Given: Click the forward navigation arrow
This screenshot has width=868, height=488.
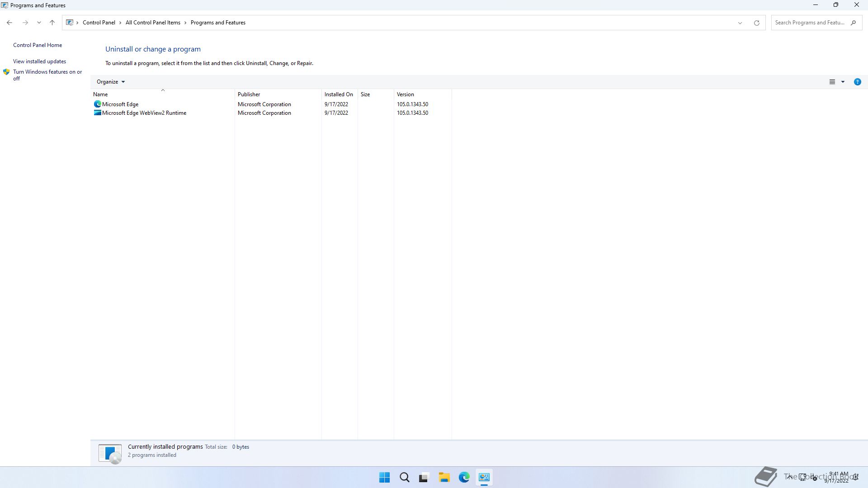Looking at the screenshot, I should click(x=25, y=23).
